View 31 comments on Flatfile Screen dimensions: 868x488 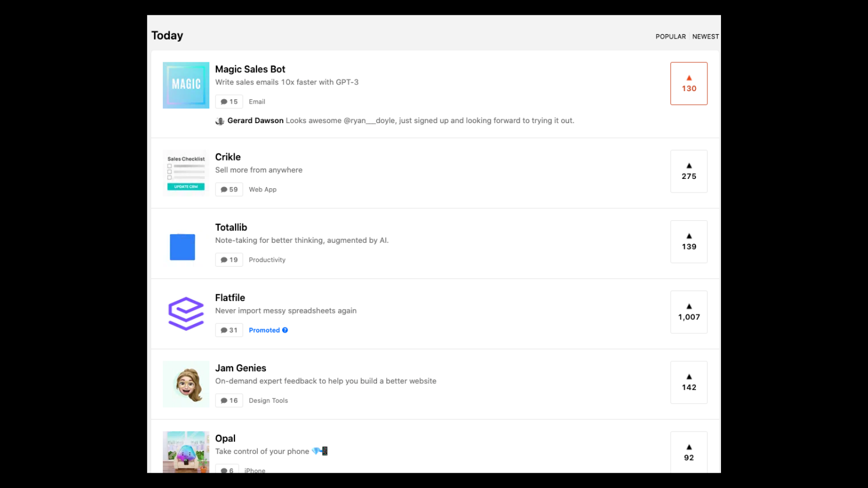[x=229, y=330]
